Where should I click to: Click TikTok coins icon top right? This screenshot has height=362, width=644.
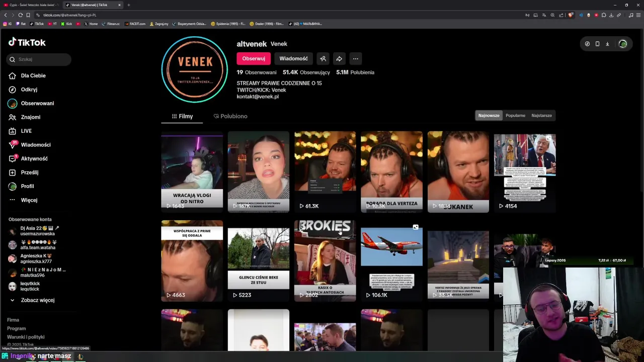tap(587, 44)
